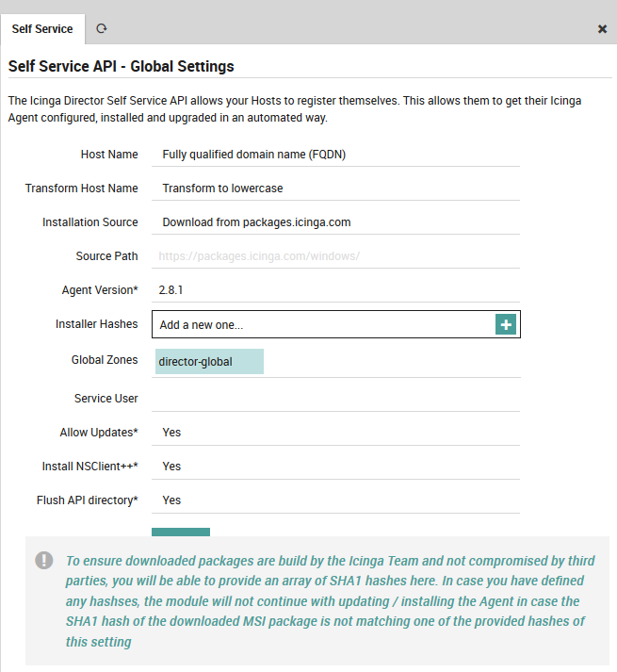Click the warning icon in the hint box
Image resolution: width=617 pixels, height=672 pixels.
44,560
